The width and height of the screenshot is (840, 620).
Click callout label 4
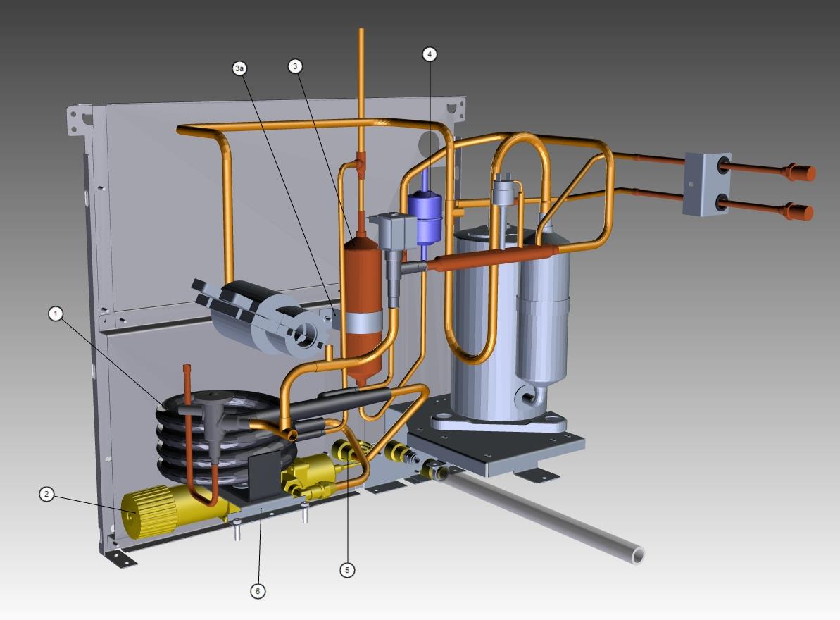click(x=429, y=54)
